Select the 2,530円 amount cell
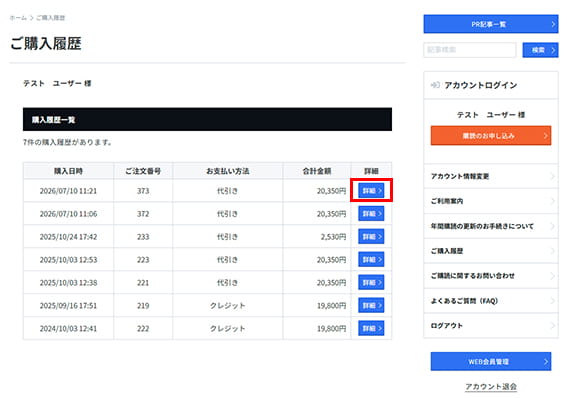Viewport: 567px width, 398px height. [x=317, y=237]
